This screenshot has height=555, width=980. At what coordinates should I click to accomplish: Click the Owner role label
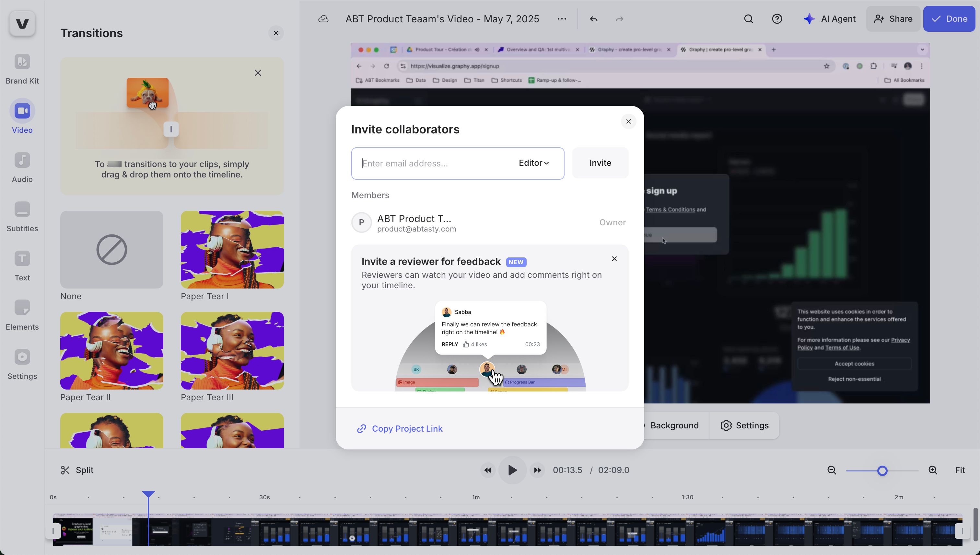(612, 222)
